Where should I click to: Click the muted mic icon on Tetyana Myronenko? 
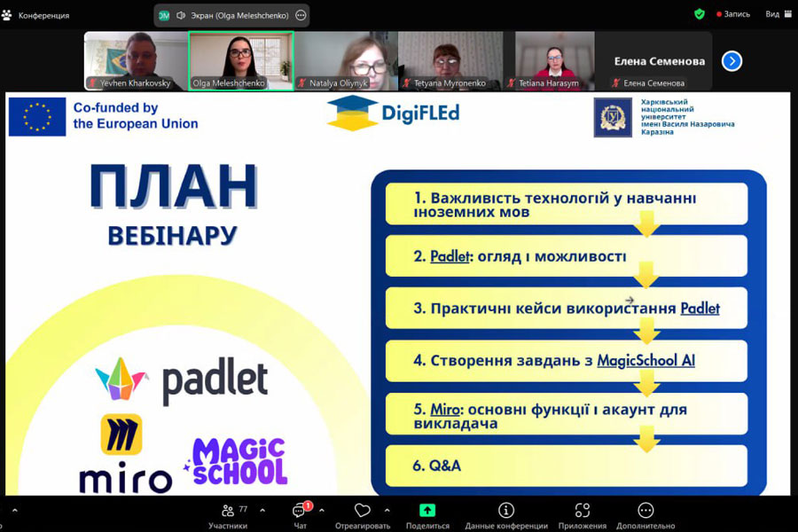pos(406,83)
